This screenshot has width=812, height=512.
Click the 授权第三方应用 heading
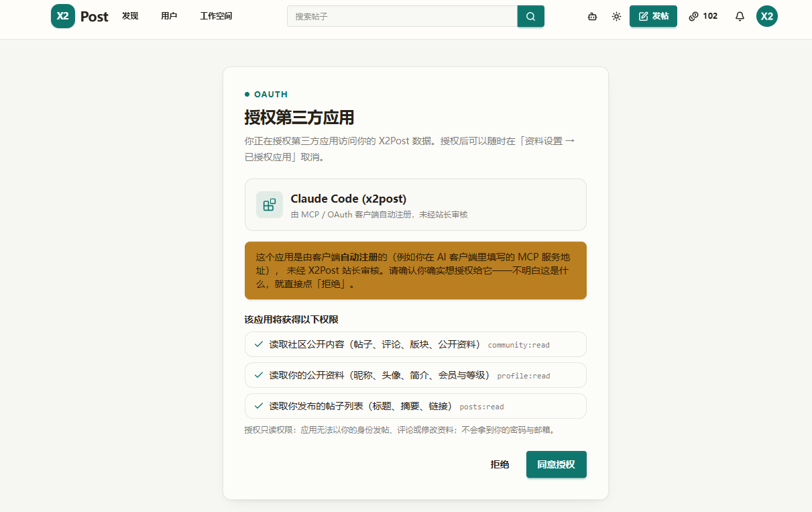point(299,117)
